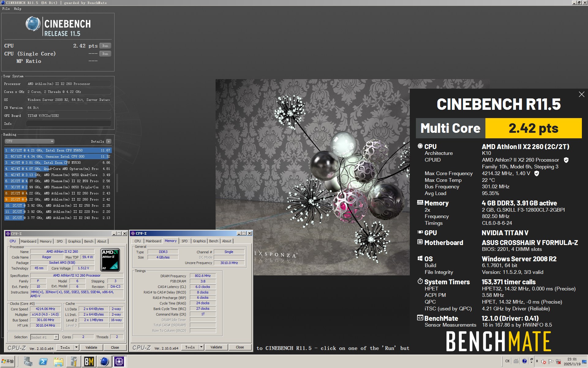Click the BenchMate version section icon
Viewport: 588px width, 368px height.
click(420, 318)
